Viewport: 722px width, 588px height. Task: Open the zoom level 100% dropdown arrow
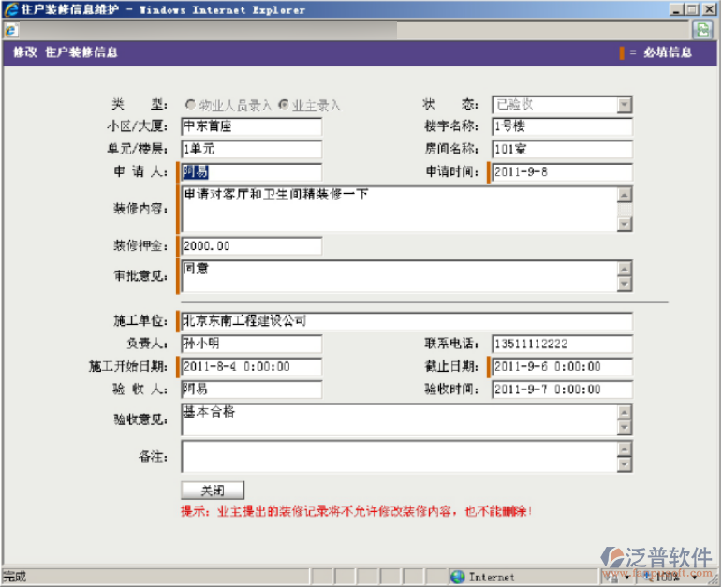695,577
